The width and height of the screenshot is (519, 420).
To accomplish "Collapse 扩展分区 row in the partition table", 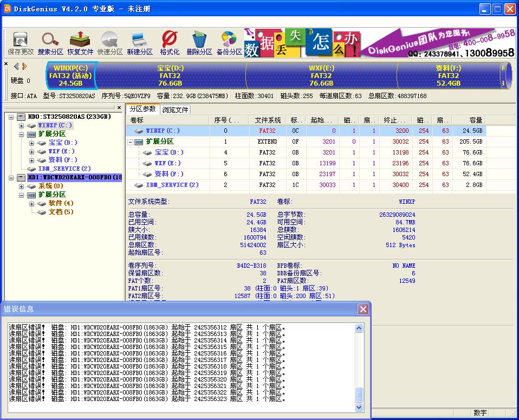I will pos(131,142).
